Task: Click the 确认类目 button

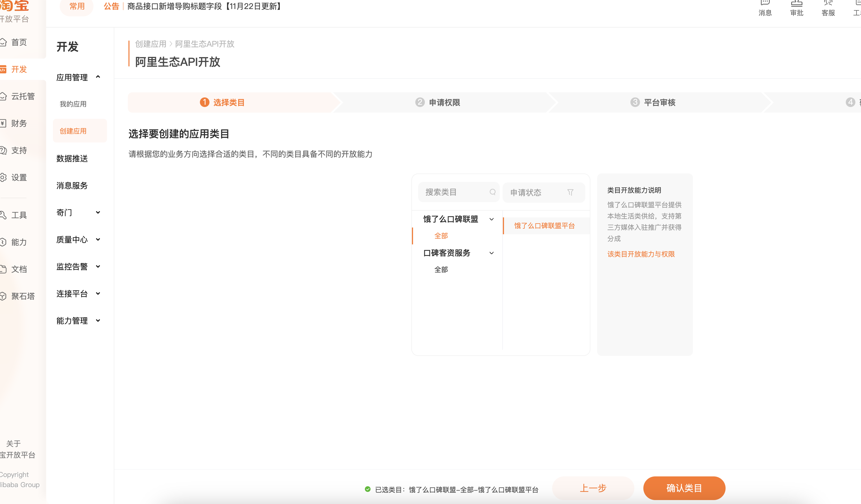Action: coord(684,488)
